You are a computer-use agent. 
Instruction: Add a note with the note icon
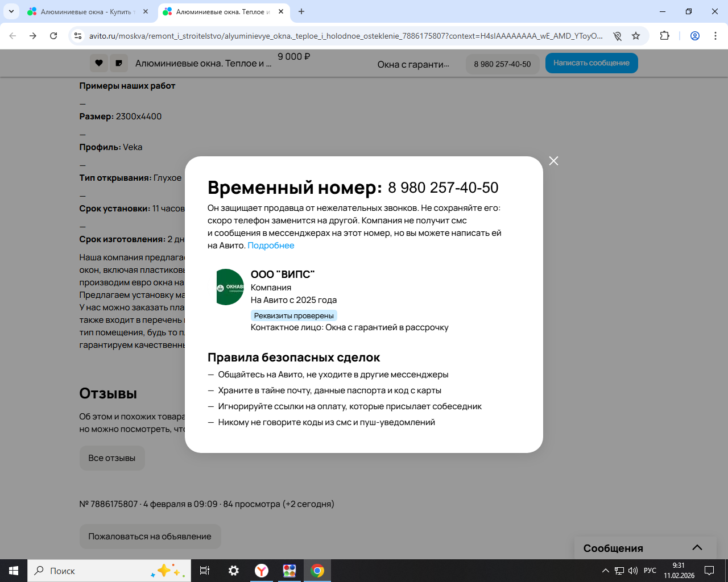click(x=119, y=63)
